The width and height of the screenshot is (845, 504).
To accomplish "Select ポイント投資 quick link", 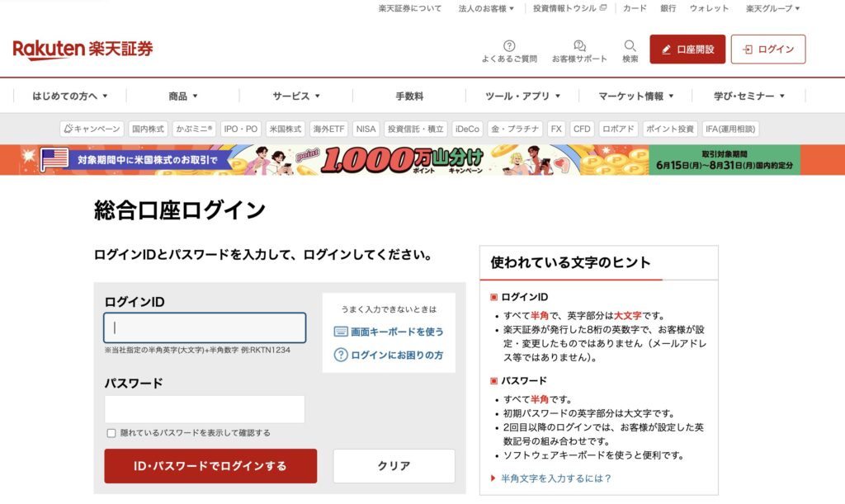I will coord(669,129).
